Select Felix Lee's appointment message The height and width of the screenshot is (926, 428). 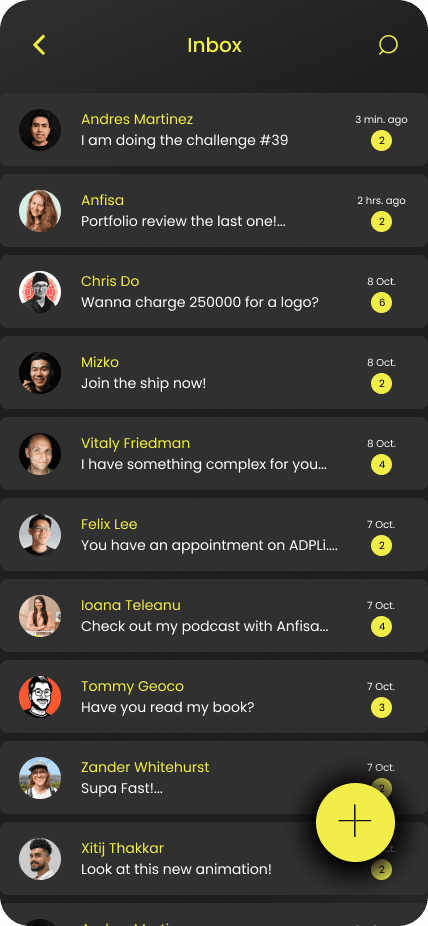[x=210, y=546]
